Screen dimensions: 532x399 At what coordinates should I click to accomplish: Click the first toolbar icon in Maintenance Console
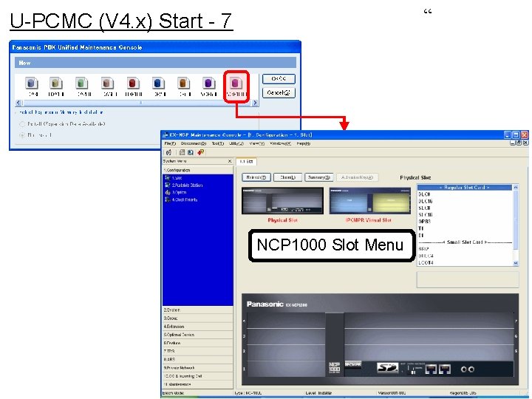(168, 152)
